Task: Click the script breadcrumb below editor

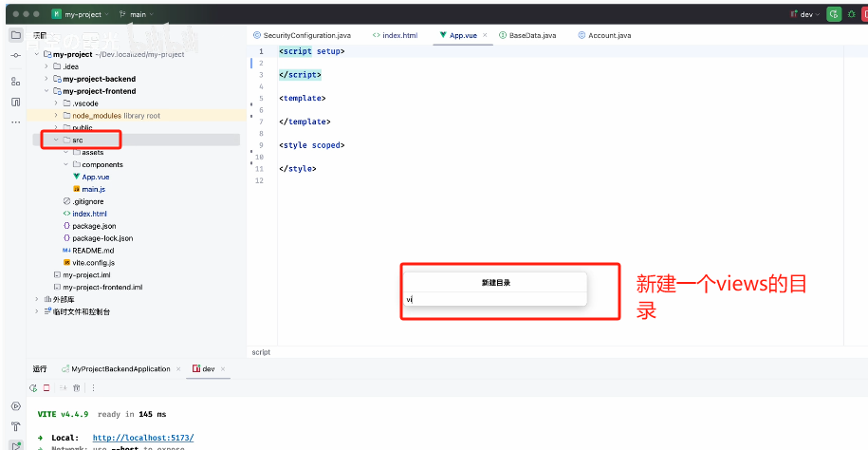Action: pos(261,352)
